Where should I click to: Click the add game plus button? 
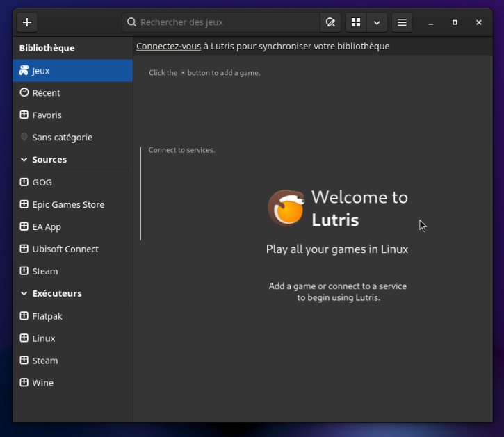27,22
